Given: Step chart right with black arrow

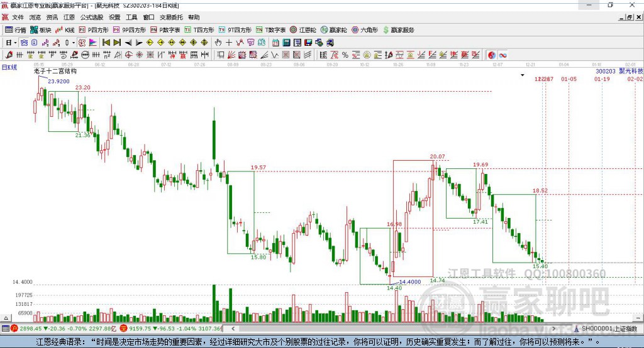Looking at the screenshot, I should (x=139, y=43).
